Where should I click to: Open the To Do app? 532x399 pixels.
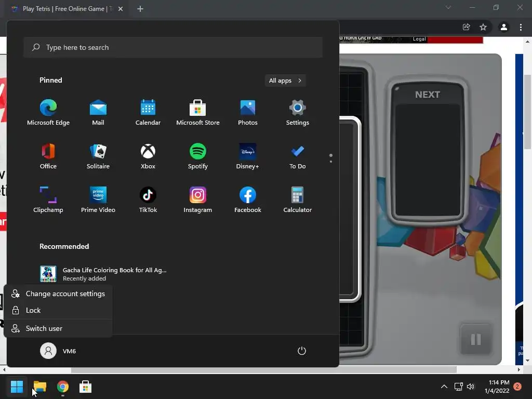298,156
